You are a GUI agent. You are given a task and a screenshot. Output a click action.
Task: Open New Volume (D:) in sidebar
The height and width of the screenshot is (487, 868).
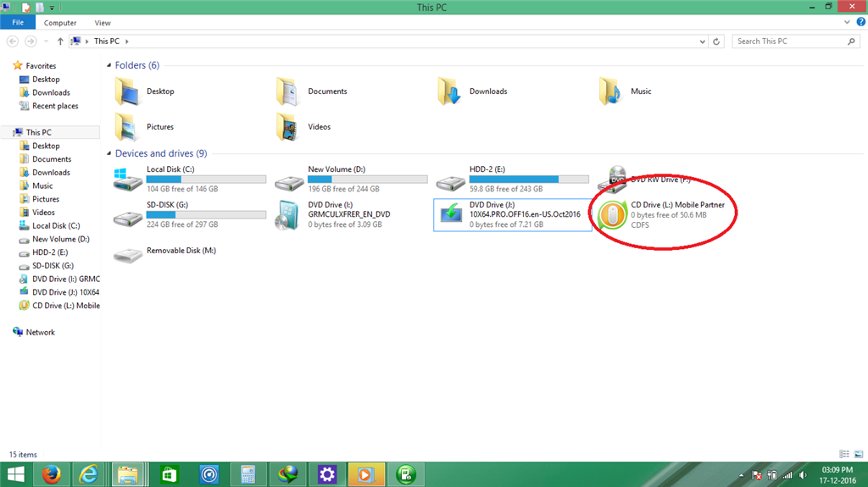(61, 239)
